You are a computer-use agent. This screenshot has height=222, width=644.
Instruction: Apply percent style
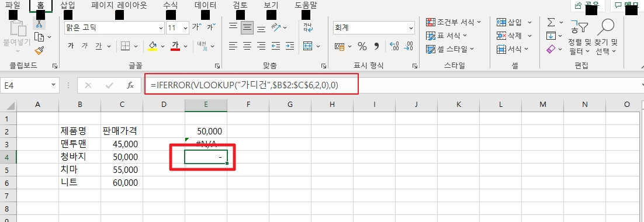[x=362, y=46]
